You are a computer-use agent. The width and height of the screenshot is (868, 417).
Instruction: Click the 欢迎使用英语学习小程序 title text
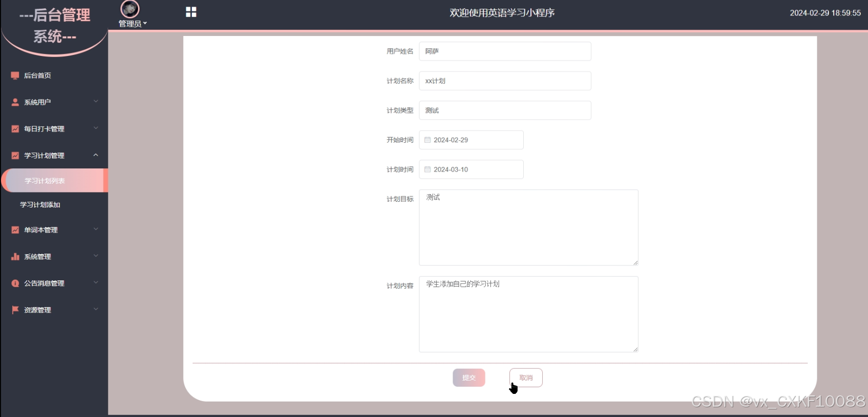[x=502, y=13]
